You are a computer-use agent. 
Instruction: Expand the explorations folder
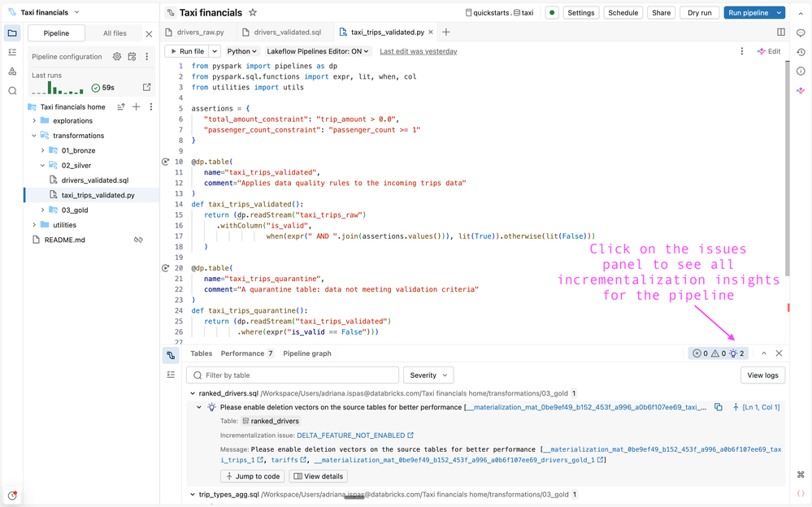tap(34, 121)
